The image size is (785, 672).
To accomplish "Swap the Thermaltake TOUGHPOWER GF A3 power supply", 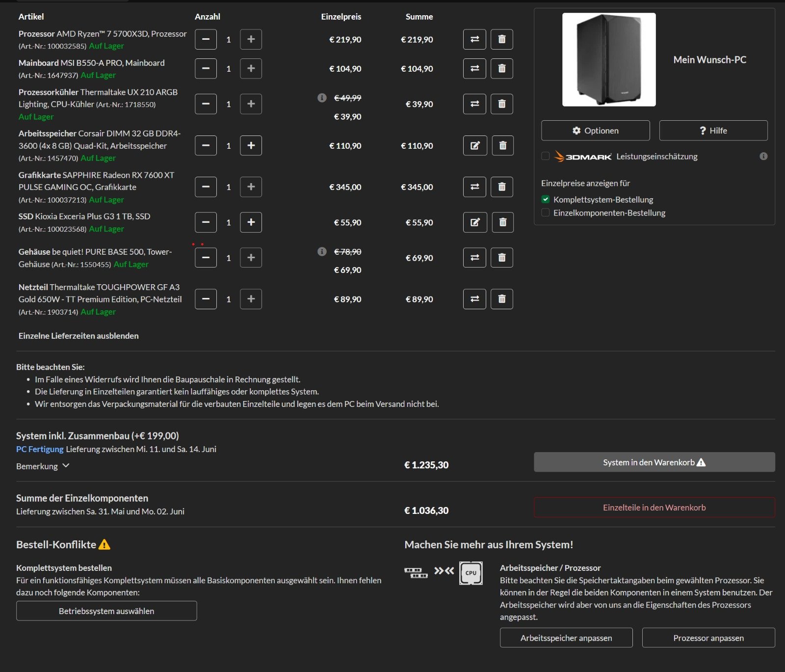I will pos(474,299).
